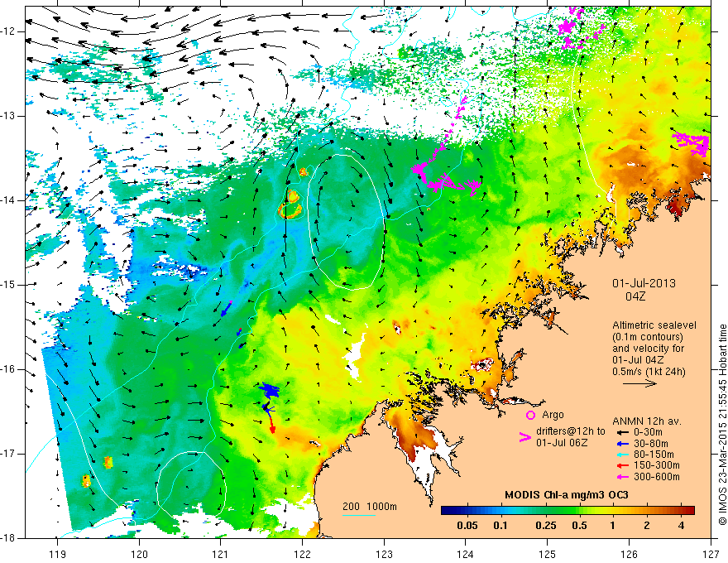The image size is (728, 563).
Task: Click the (0.1m contours) text
Action: click(x=648, y=337)
